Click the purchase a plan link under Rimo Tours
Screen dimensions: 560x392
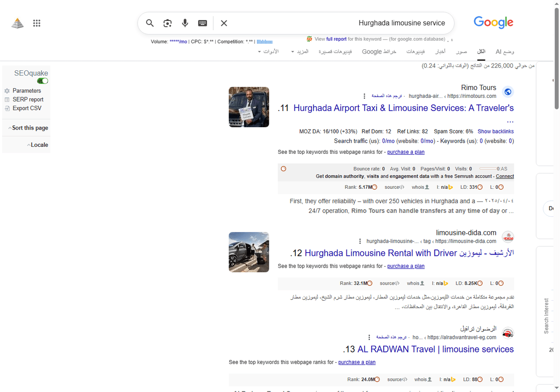coord(406,152)
